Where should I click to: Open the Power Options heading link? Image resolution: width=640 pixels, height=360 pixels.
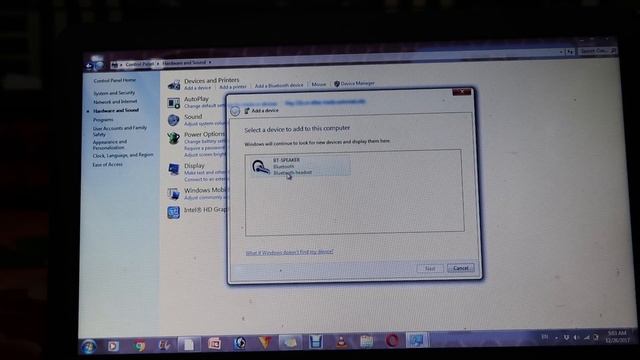(x=204, y=134)
